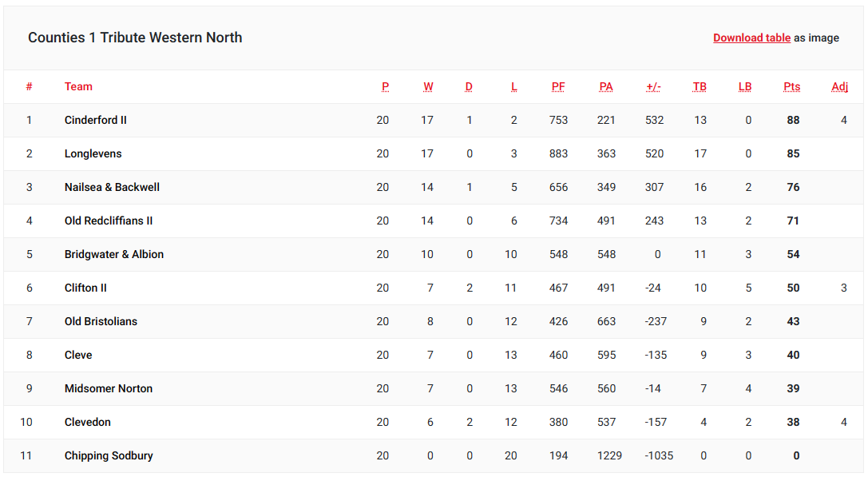This screenshot has width=868, height=477.
Task: Open the Old Redcliffians II team entry
Action: 109,221
